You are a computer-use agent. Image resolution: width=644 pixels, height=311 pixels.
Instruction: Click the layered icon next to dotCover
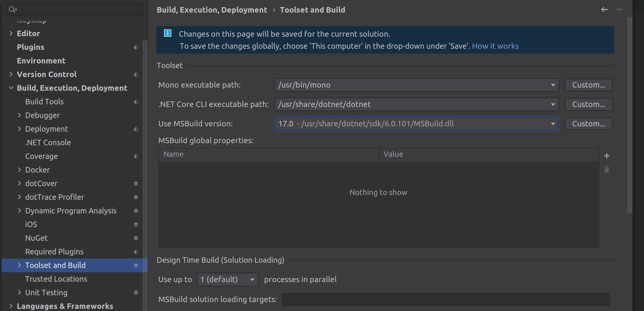[x=136, y=183]
